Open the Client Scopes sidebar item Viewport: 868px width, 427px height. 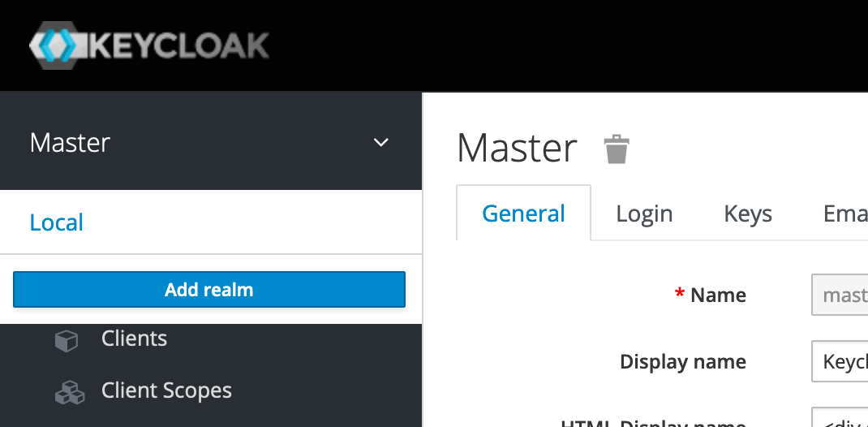pos(166,390)
